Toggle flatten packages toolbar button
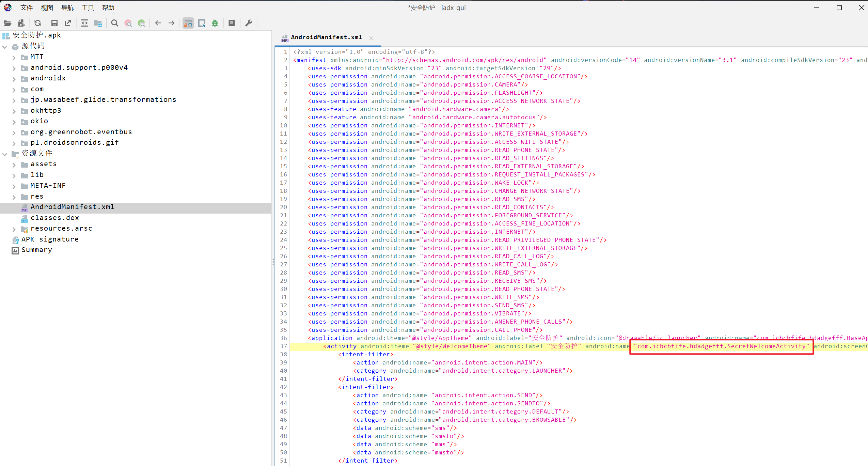 pyautogui.click(x=98, y=23)
